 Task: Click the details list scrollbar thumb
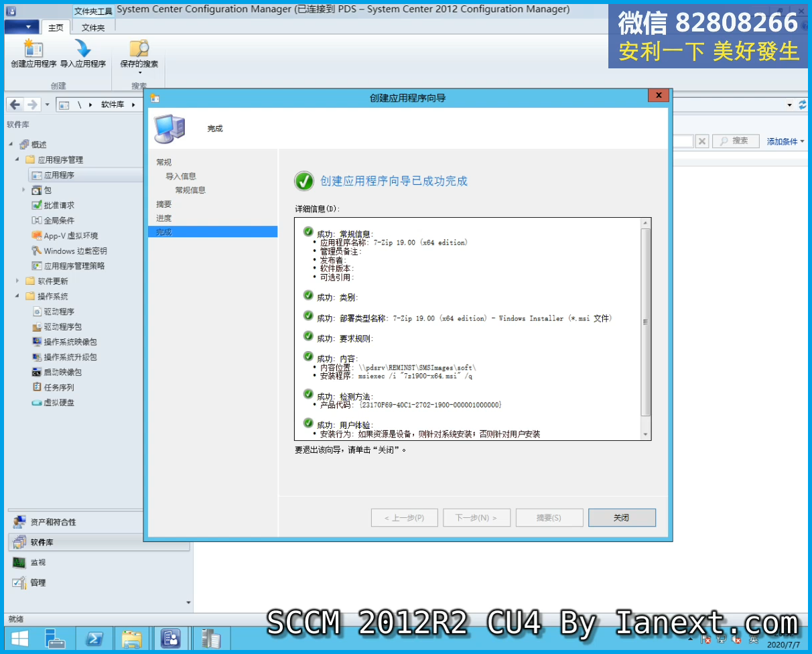(646, 322)
